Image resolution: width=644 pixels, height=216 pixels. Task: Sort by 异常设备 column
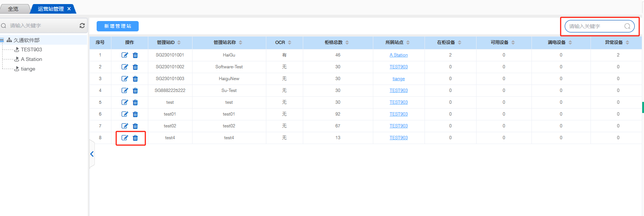[627, 42]
